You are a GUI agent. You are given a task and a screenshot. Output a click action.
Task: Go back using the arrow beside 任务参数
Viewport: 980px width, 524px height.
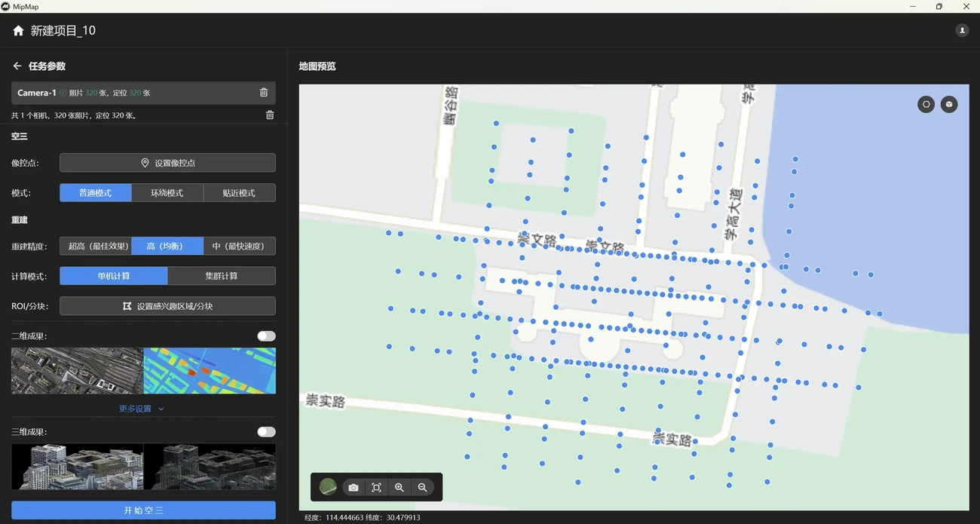pos(17,66)
